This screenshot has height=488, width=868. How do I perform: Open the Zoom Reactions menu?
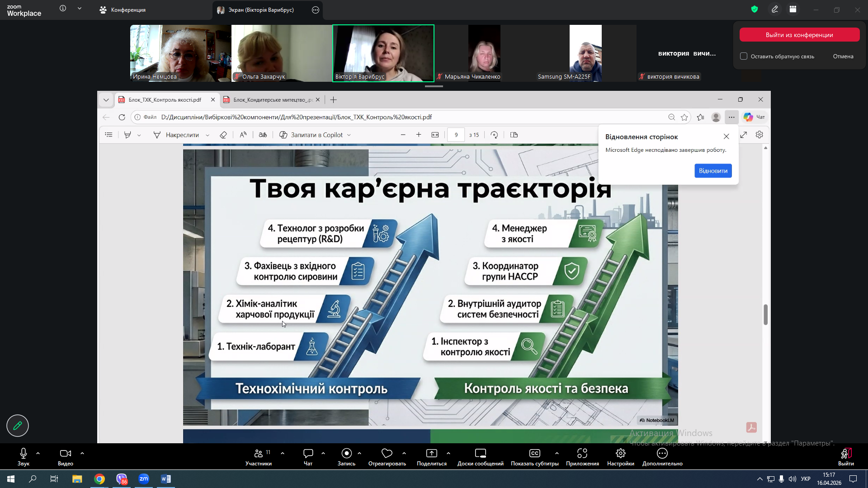click(x=387, y=454)
